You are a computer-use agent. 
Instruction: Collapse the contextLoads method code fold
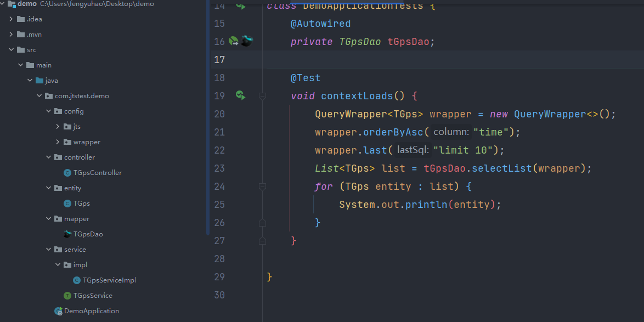click(262, 95)
